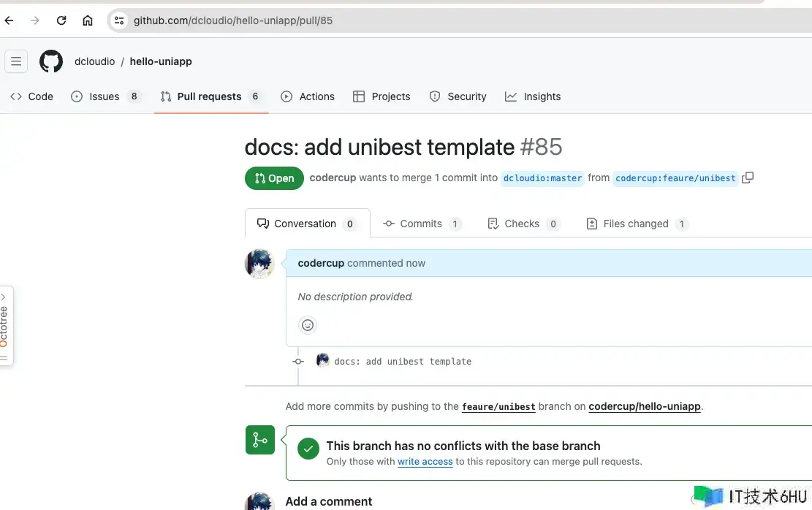Open the Checks tab
Image resolution: width=812 pixels, height=510 pixels.
(x=522, y=224)
